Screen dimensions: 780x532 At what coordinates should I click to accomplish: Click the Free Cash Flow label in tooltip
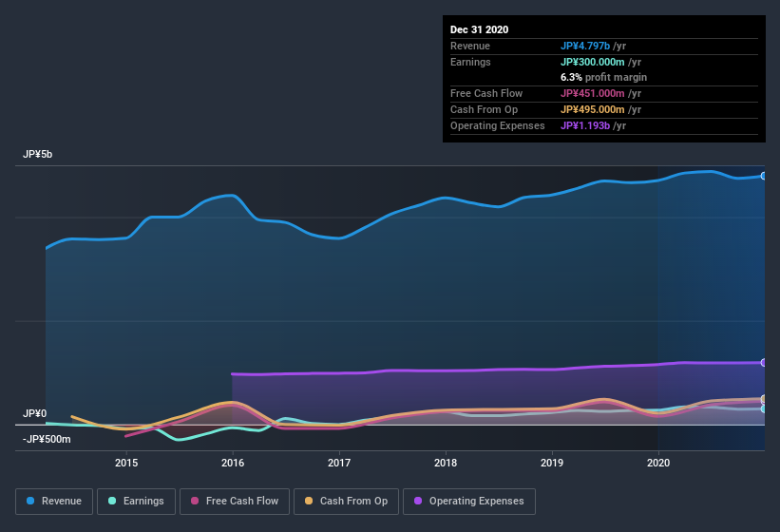tap(486, 93)
